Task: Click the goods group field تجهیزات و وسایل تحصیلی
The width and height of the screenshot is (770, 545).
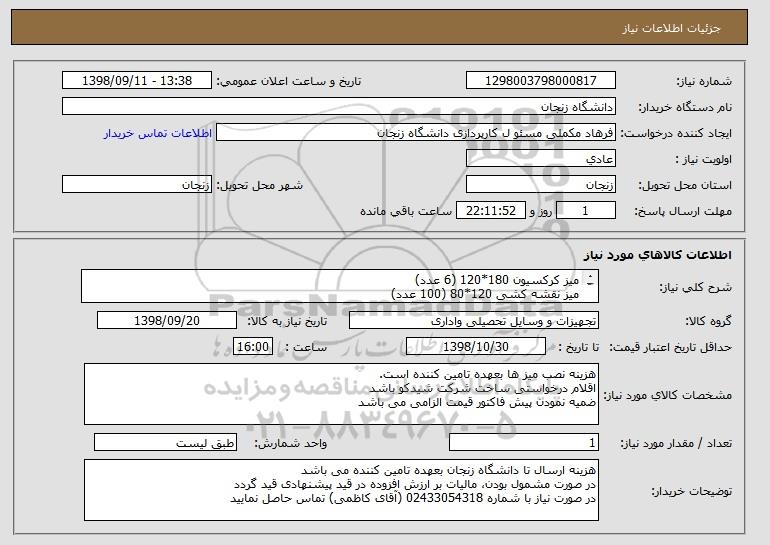Action: coord(474,321)
